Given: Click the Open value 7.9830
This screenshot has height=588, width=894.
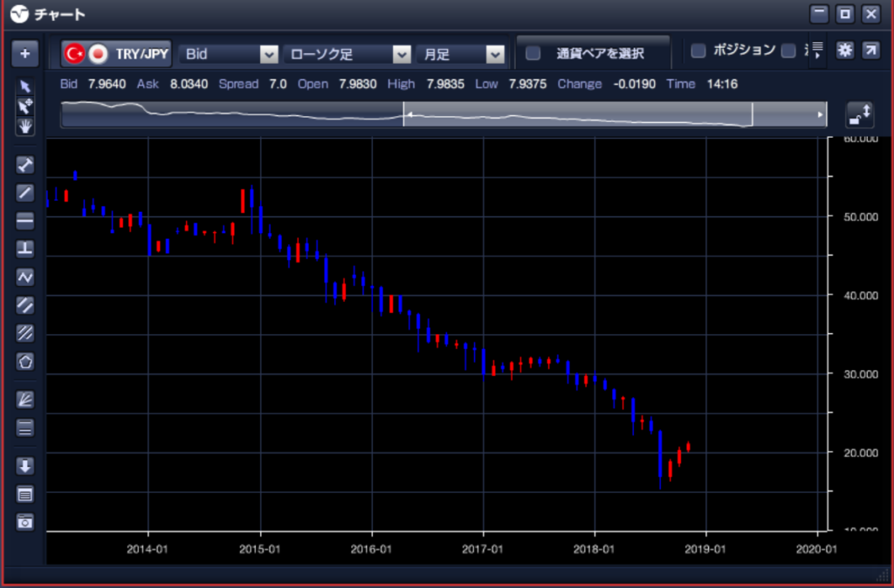Looking at the screenshot, I should (x=357, y=85).
